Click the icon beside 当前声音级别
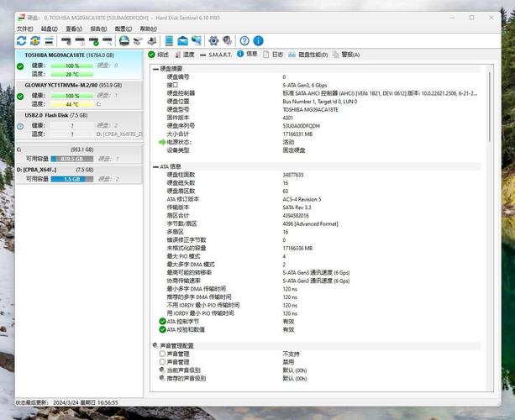This screenshot has width=515, height=420. 162,370
